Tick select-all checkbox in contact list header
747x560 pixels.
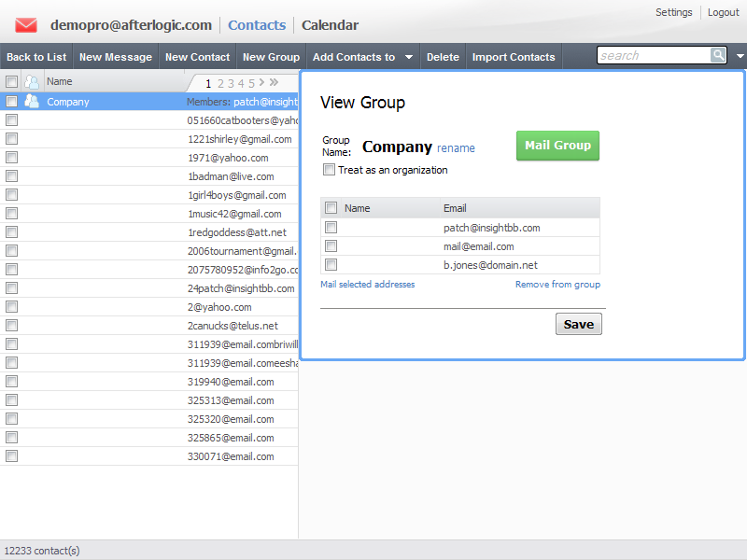pos(11,82)
